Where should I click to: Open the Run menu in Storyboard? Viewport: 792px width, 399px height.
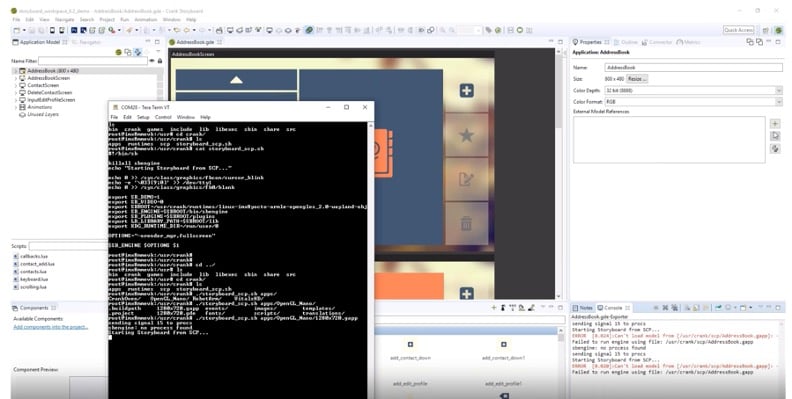tap(124, 20)
